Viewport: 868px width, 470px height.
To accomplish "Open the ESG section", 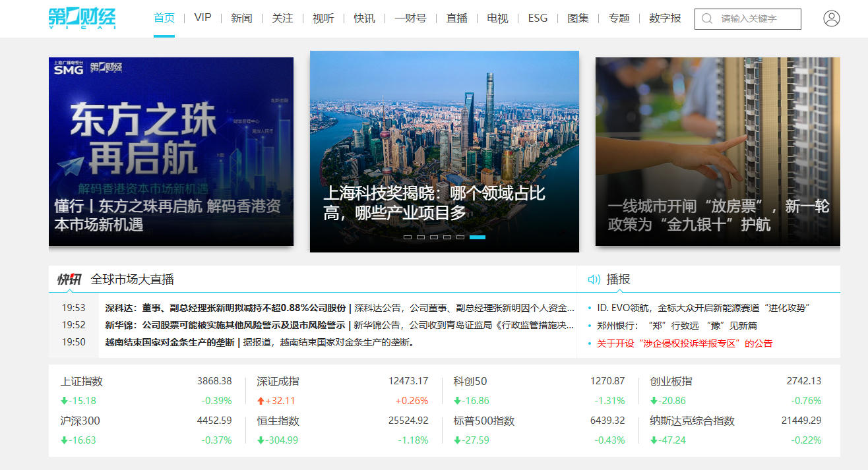I will [x=538, y=18].
